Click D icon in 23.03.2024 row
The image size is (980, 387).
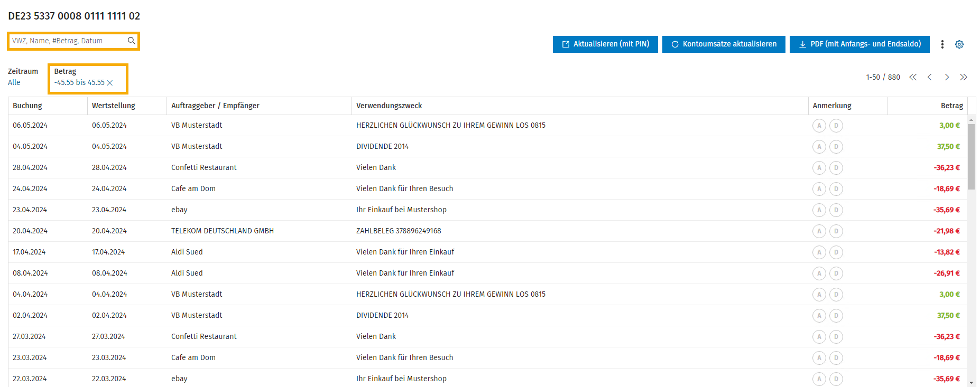coord(836,358)
